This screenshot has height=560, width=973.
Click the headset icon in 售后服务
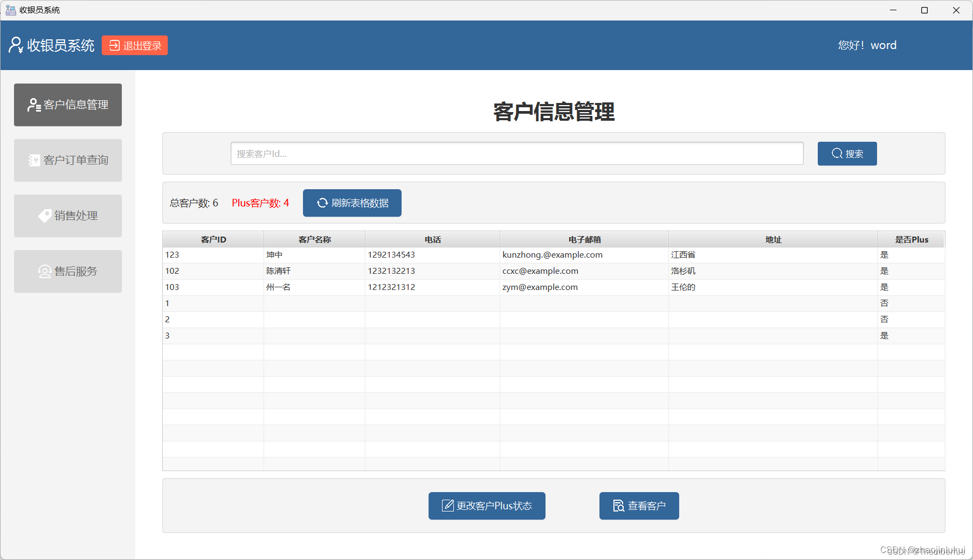point(45,271)
